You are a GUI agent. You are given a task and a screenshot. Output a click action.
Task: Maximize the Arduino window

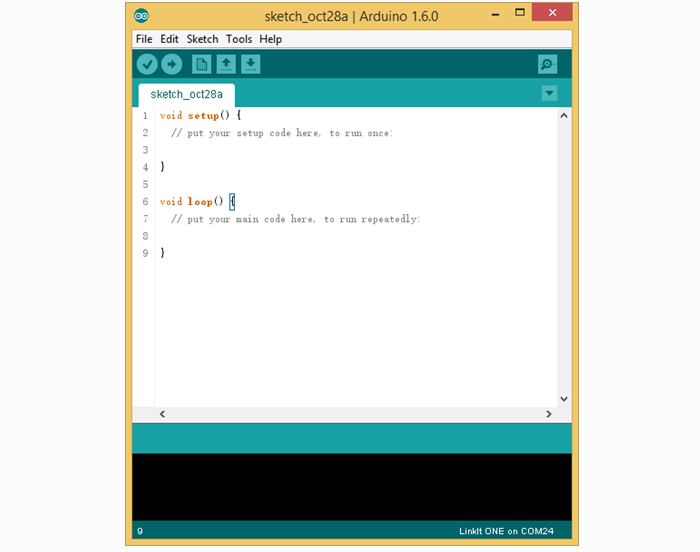click(520, 13)
